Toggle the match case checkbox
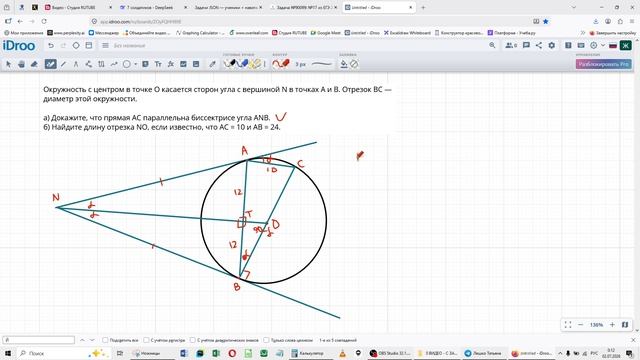The width and height of the screenshot is (640, 360). (146, 340)
